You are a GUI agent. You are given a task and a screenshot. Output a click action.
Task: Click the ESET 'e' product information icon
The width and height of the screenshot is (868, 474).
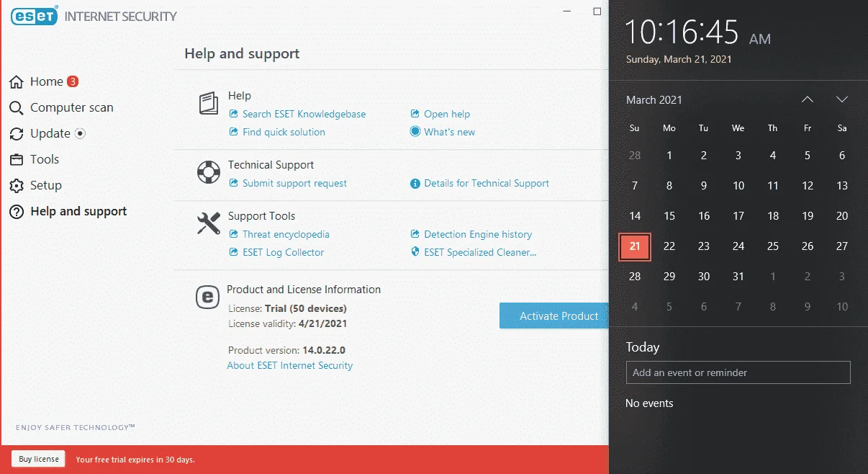[x=208, y=297]
